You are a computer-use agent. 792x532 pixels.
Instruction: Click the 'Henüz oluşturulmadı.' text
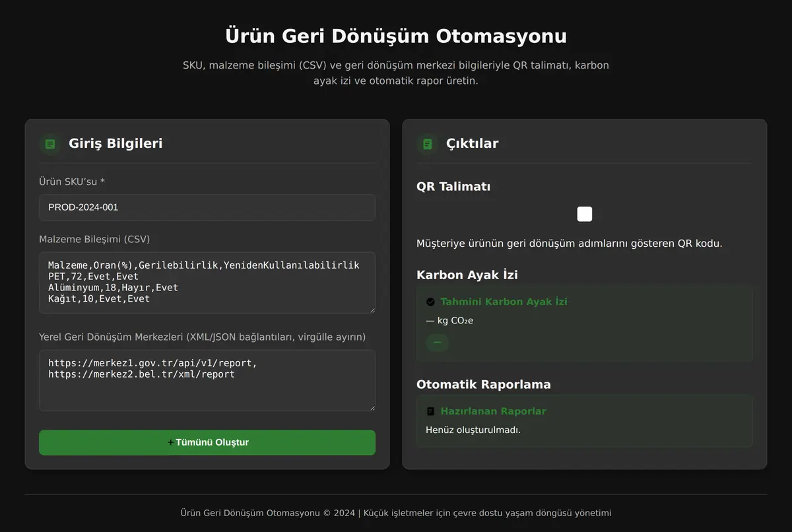pyautogui.click(x=473, y=430)
